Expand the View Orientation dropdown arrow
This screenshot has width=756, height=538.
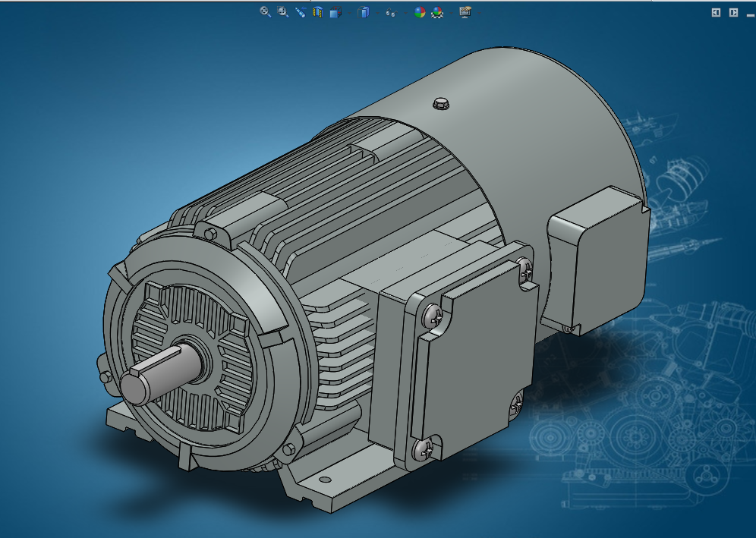[349, 13]
